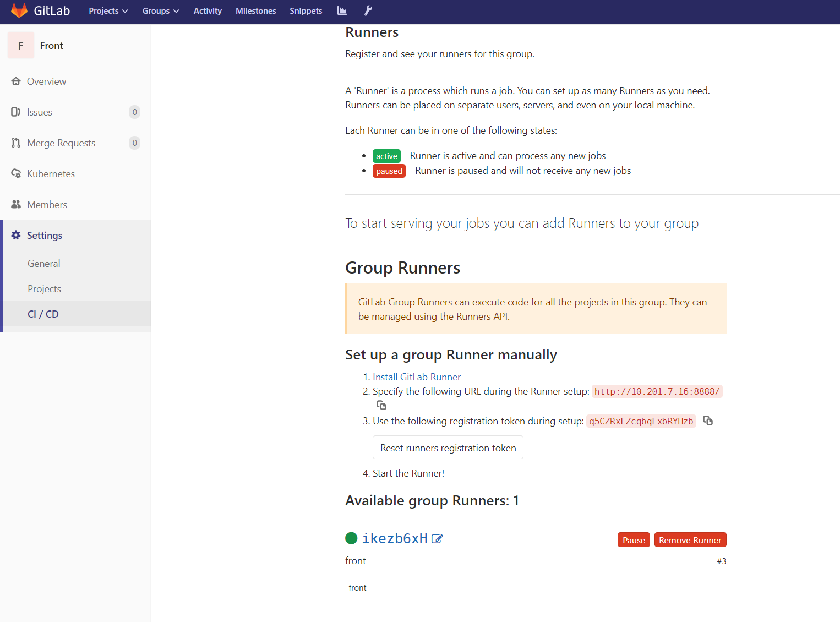Click the GitLab logo in the top bar
Viewport: 840px width, 622px height.
pyautogui.click(x=19, y=10)
